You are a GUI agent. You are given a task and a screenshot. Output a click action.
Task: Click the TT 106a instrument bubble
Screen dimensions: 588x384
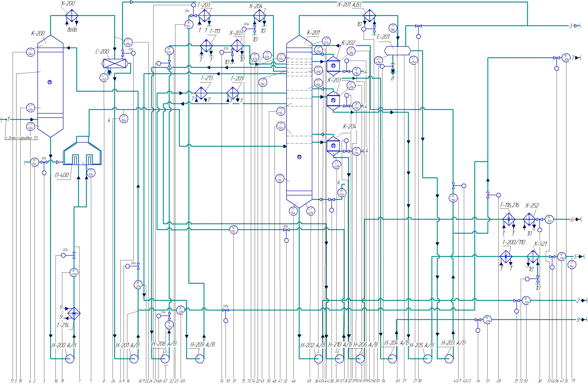click(x=124, y=119)
